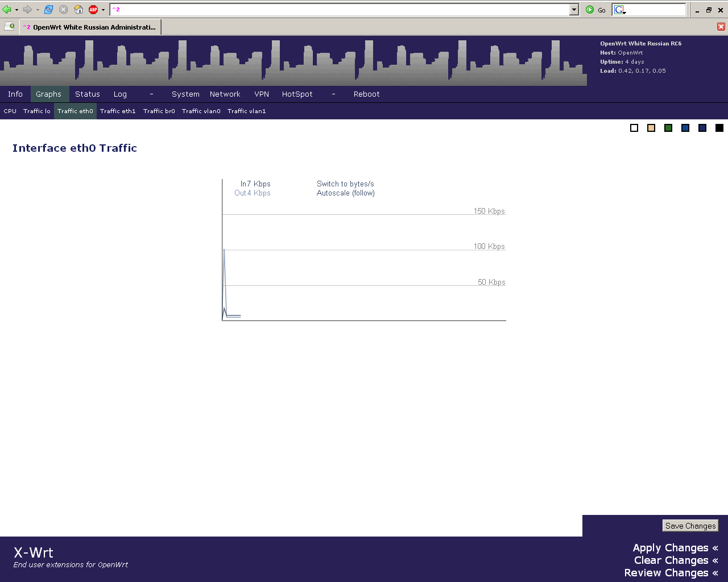Restore down the browser window
The height and width of the screenshot is (582, 728).
[x=709, y=10]
